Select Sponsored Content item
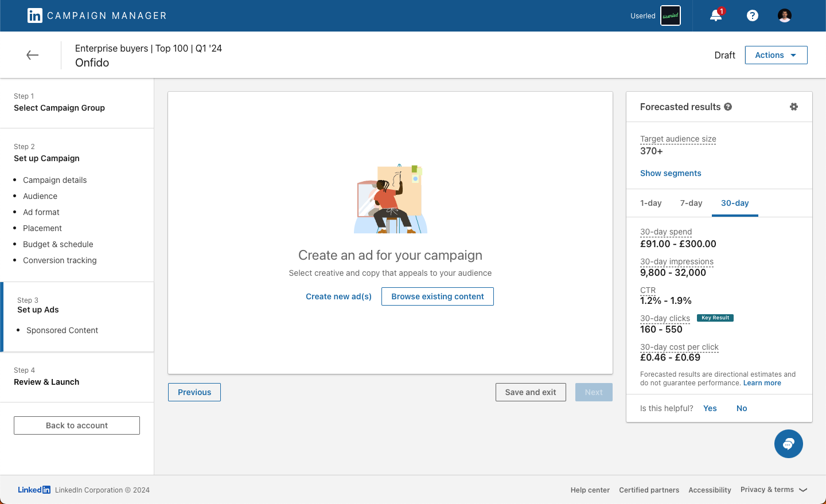 [x=63, y=330]
